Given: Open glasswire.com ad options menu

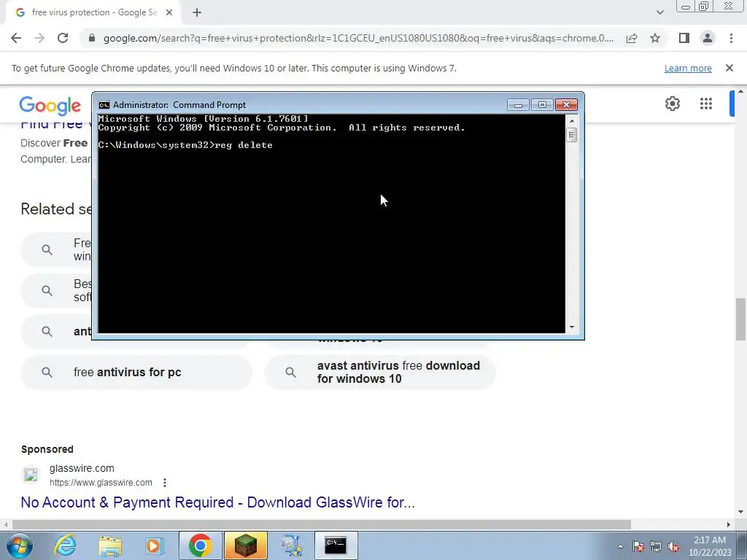Looking at the screenshot, I should point(165,483).
